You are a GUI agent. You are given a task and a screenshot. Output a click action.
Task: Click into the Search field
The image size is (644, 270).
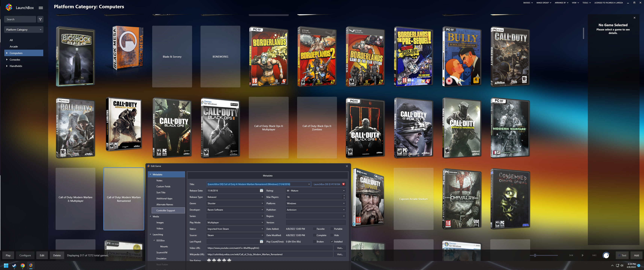point(20,19)
